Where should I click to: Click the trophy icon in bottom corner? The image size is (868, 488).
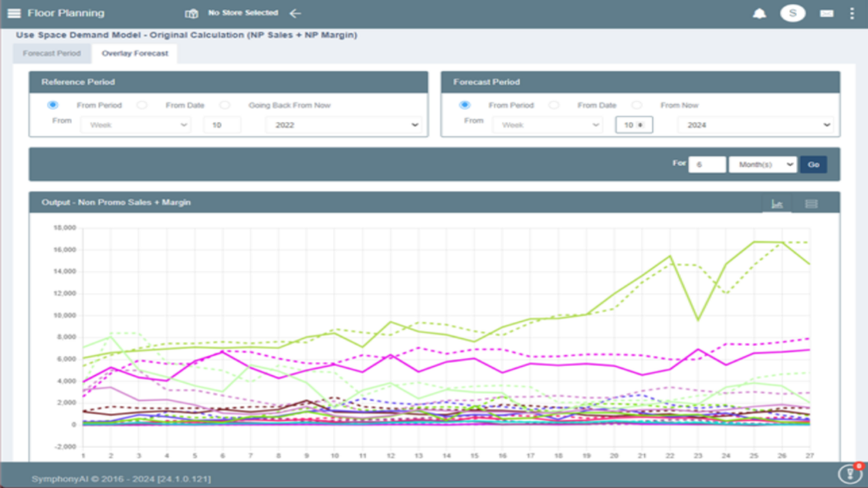[x=850, y=473]
